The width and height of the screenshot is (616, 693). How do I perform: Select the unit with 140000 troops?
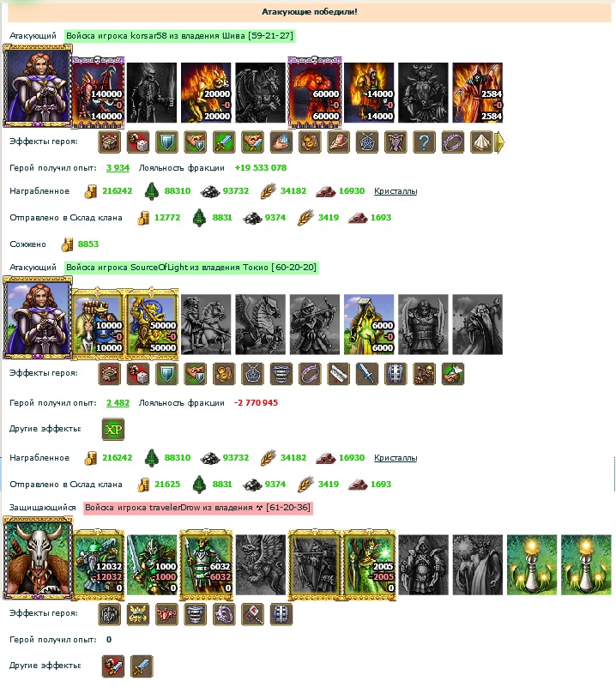click(98, 93)
